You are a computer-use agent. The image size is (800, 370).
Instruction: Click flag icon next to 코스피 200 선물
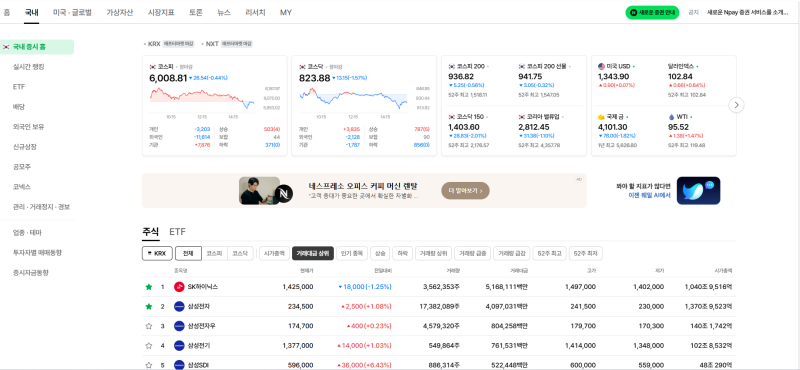point(521,66)
